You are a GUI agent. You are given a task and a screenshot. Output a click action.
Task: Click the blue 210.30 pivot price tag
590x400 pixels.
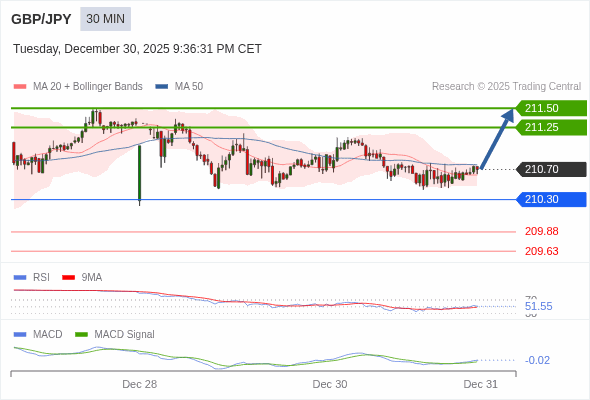tap(551, 199)
